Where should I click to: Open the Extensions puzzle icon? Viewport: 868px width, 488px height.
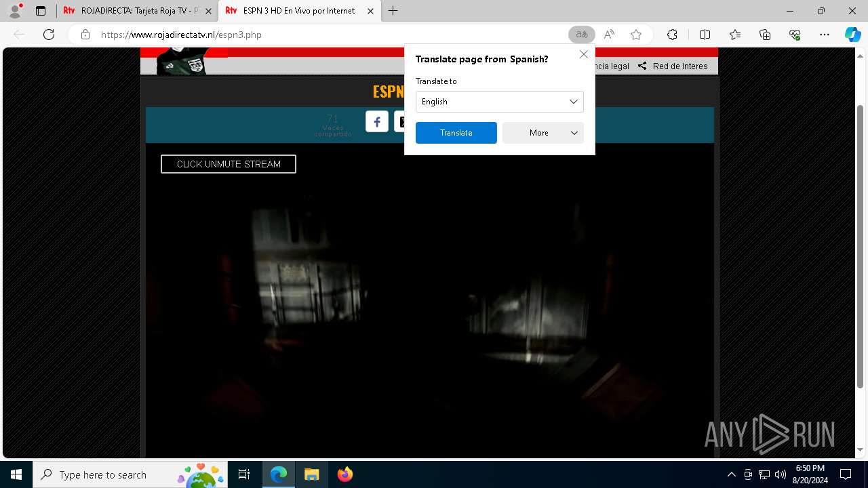click(x=672, y=35)
